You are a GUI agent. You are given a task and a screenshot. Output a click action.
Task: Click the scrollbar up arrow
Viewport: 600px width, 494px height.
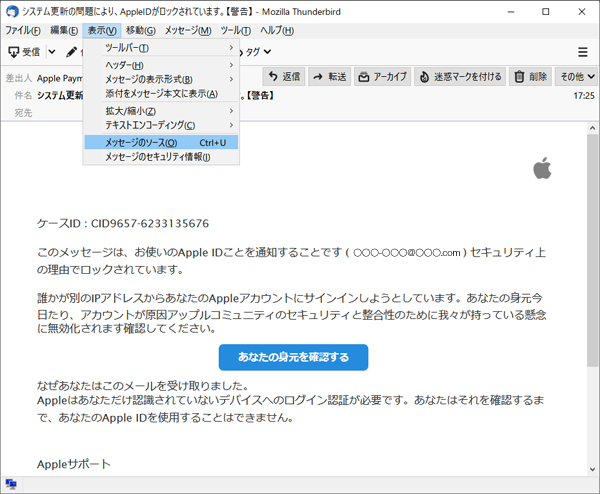point(593,128)
